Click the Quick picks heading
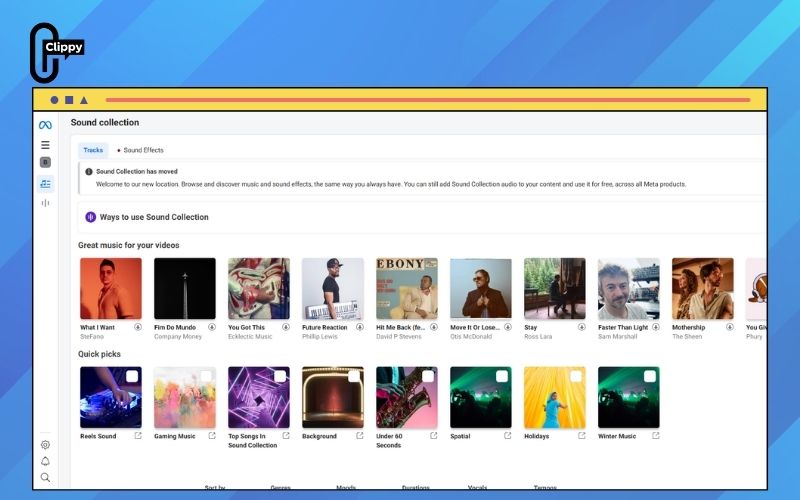The width and height of the screenshot is (800, 500). pyautogui.click(x=99, y=354)
